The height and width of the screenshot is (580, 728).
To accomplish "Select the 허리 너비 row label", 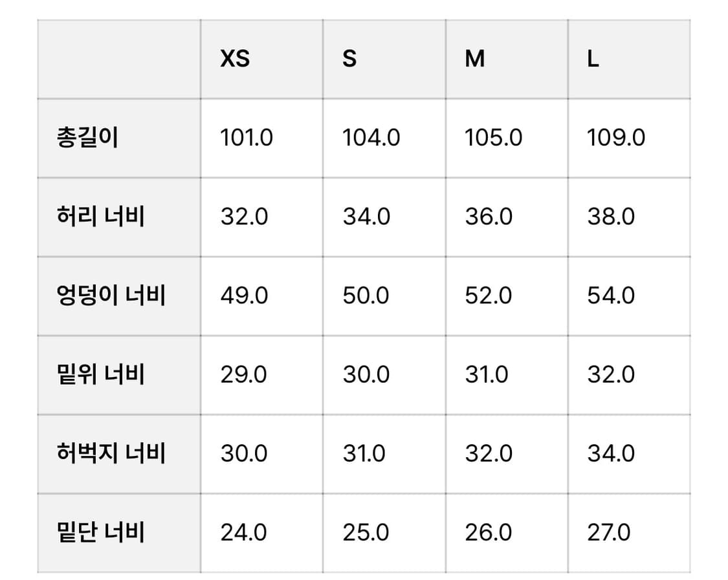I will (x=100, y=217).
